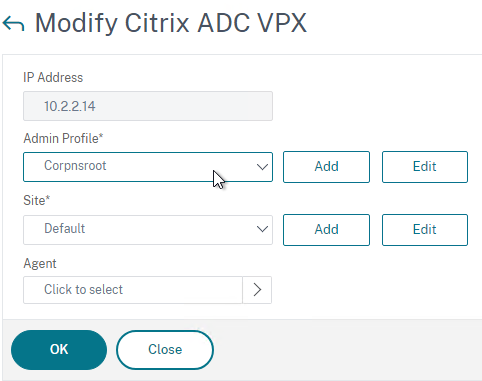Viewport: 482px width, 381px height.
Task: Select the Agent 'Click to select' field
Action: coord(133,290)
